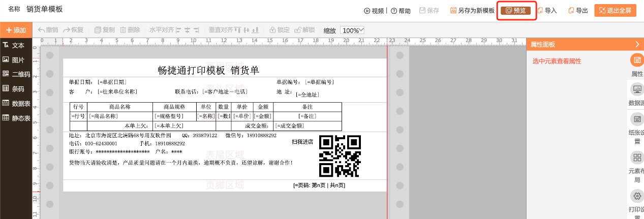
Task: Open the 视频 video tutorial
Action: [374, 11]
